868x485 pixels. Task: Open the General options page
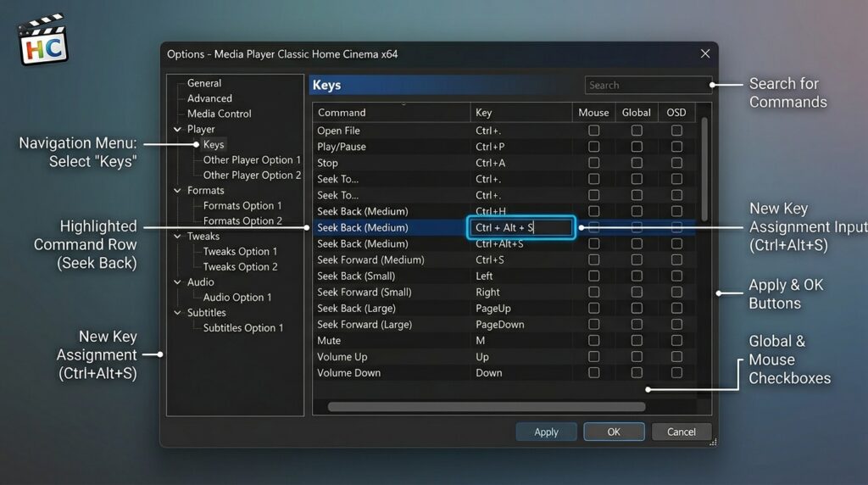pos(203,83)
